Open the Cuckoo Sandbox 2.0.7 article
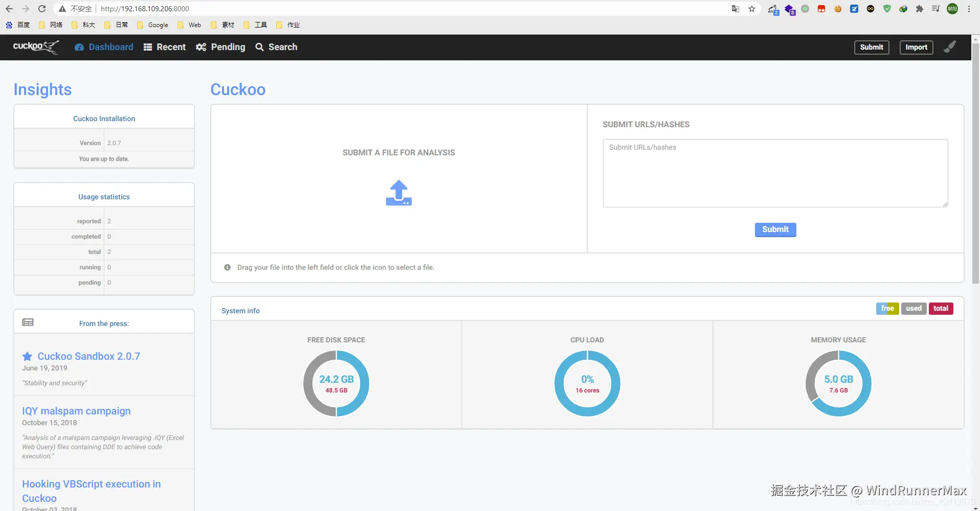Image resolution: width=980 pixels, height=511 pixels. 88,356
